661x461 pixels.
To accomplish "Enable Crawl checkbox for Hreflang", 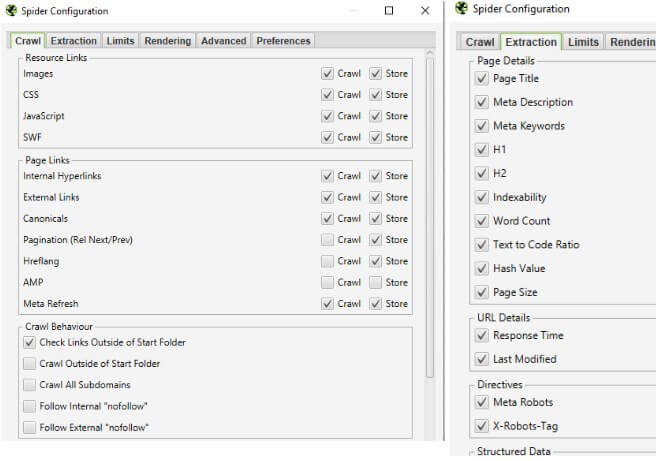I will pos(328,261).
